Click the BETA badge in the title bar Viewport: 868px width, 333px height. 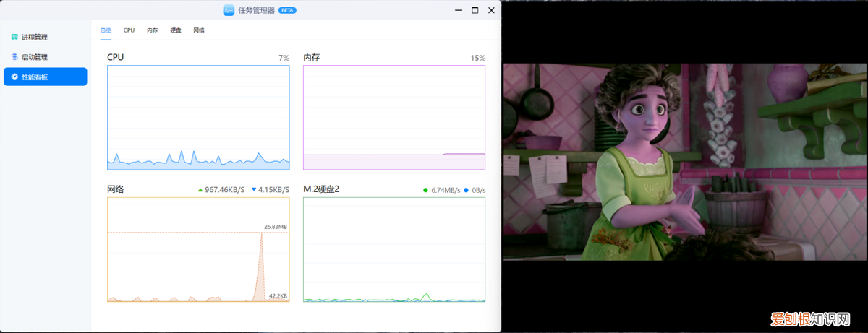(x=288, y=10)
